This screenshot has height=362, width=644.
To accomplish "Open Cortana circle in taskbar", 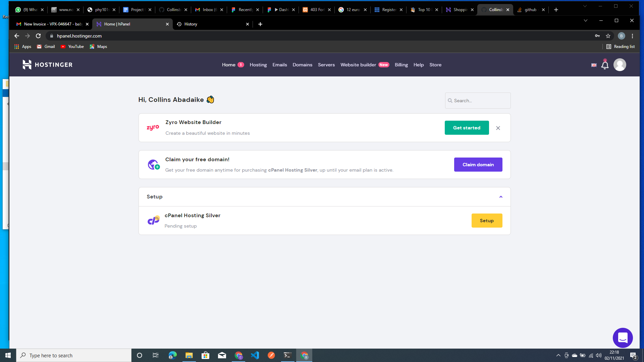I will coord(140,355).
